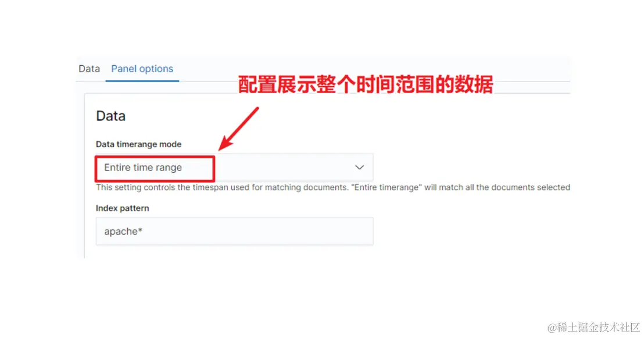Viewport: 644px width, 337px height.
Task: Click the Data timerange mode label
Action: (x=138, y=144)
